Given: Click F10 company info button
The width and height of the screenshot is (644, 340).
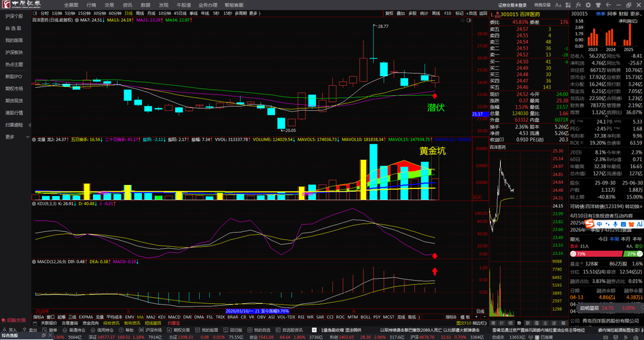Looking at the screenshot, I should click(448, 13).
